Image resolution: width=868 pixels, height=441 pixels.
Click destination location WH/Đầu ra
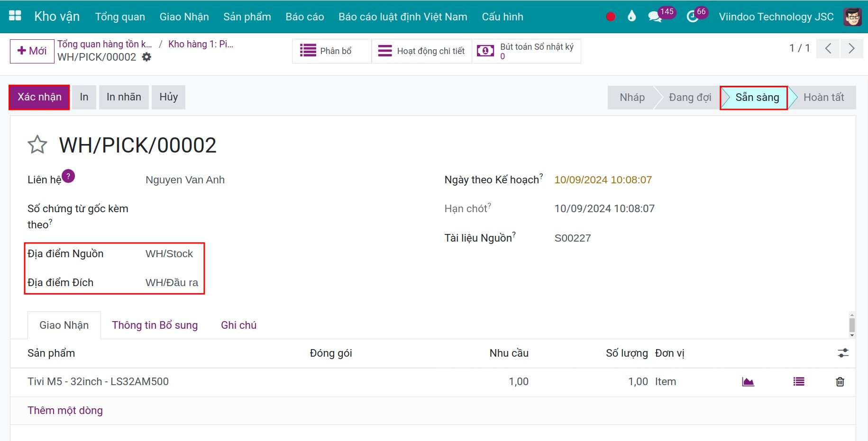tap(172, 283)
